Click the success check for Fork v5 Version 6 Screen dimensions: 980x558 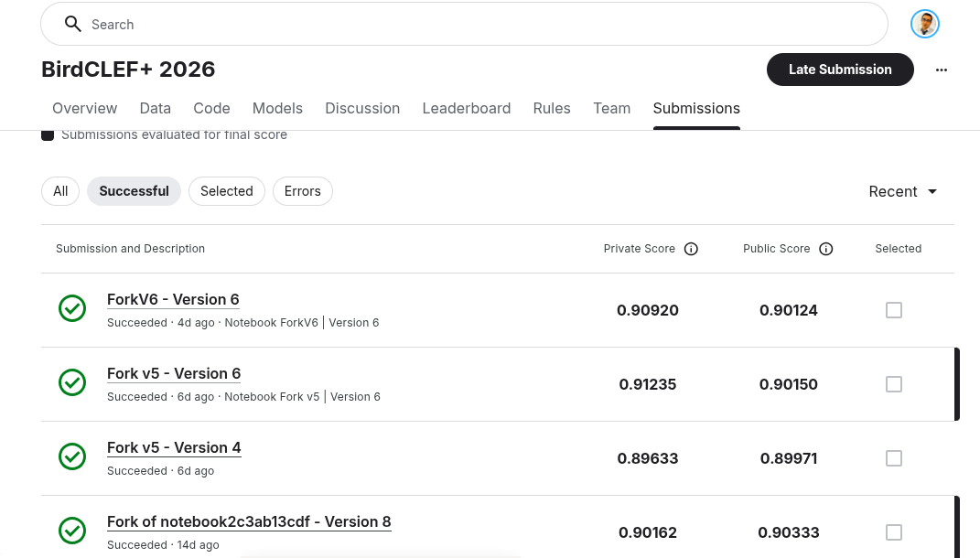[x=72, y=382]
